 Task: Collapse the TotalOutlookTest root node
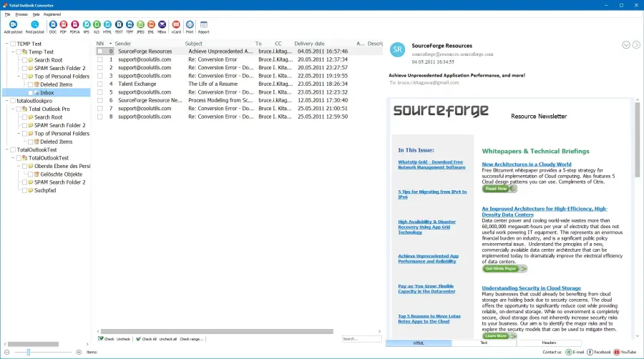7,149
